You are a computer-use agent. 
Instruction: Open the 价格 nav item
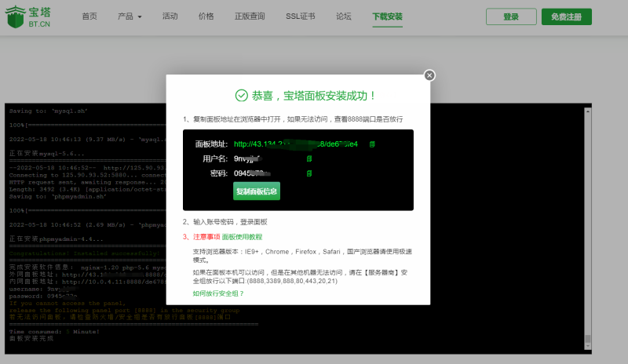[x=206, y=16]
